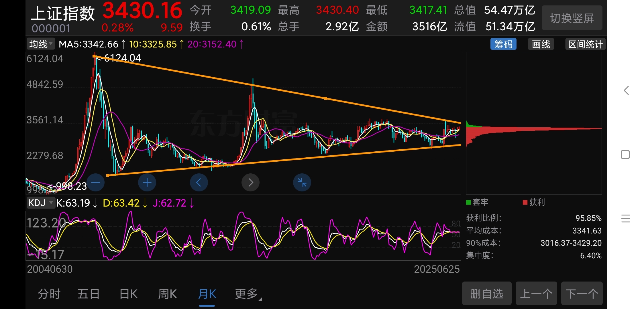Click 删自选 to remove from watchlist

coord(486,294)
